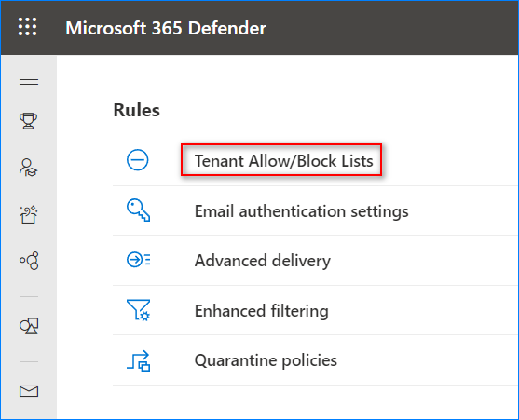
Task: Open Tenant Allow/Block Lists
Action: tap(283, 161)
